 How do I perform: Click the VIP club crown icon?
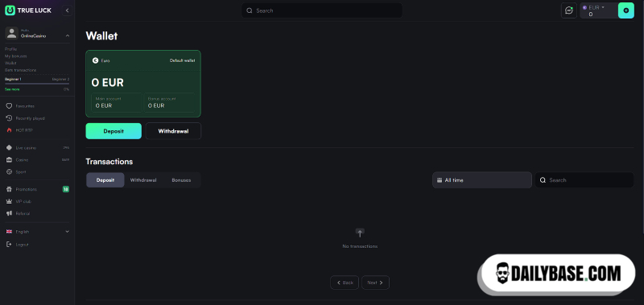[9, 201]
